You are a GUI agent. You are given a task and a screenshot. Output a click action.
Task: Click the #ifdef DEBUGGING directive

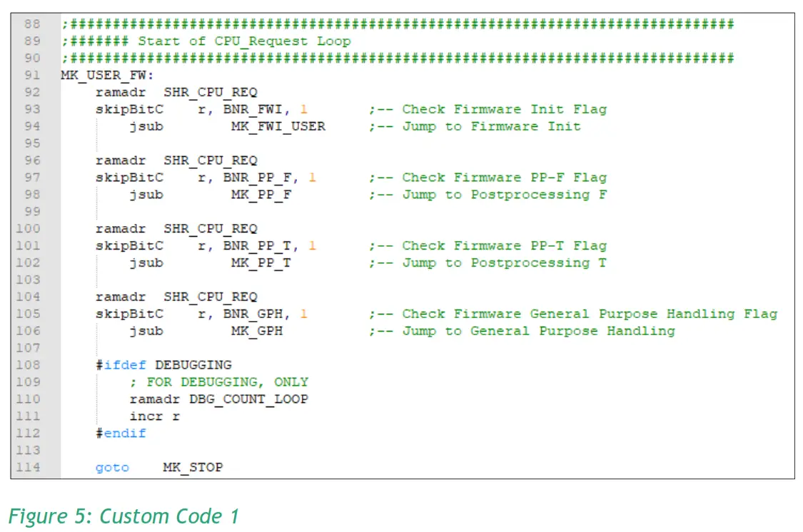click(x=163, y=365)
